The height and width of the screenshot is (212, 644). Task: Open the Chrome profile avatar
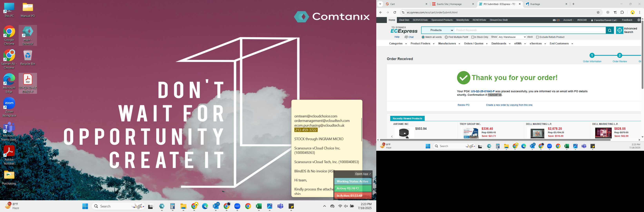pos(632,12)
